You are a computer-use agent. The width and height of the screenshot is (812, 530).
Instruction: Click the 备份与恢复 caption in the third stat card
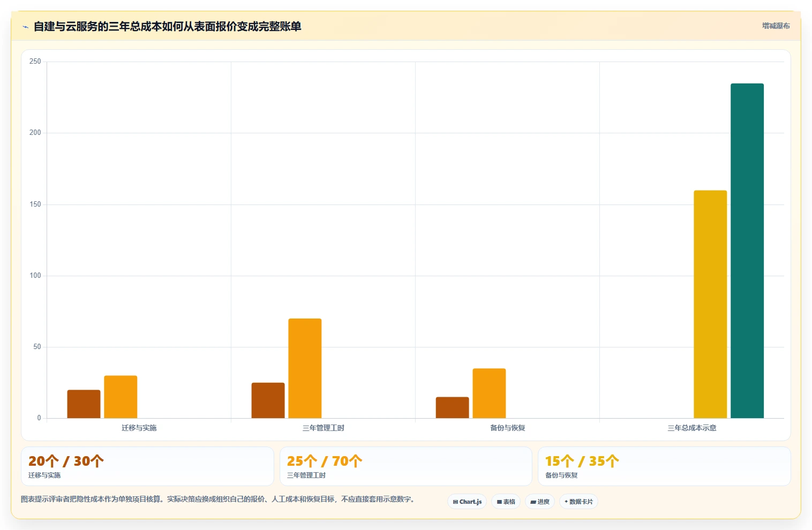click(561, 475)
